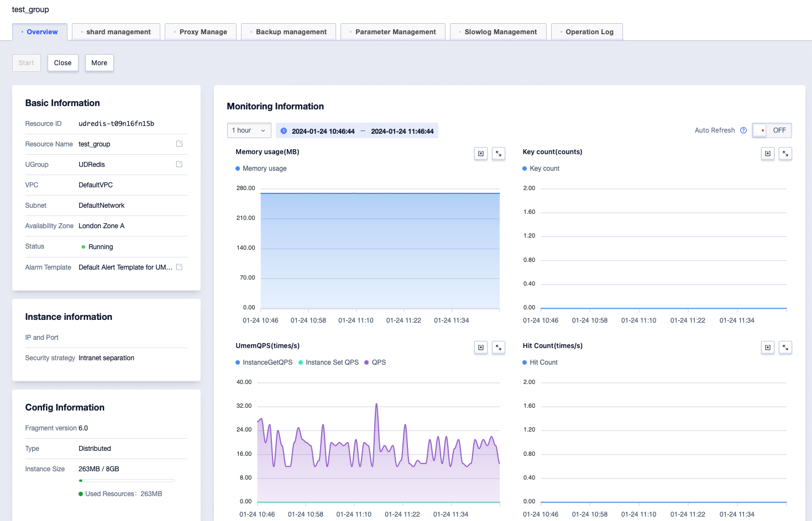Expand the Key count chart fullscreen

click(785, 154)
